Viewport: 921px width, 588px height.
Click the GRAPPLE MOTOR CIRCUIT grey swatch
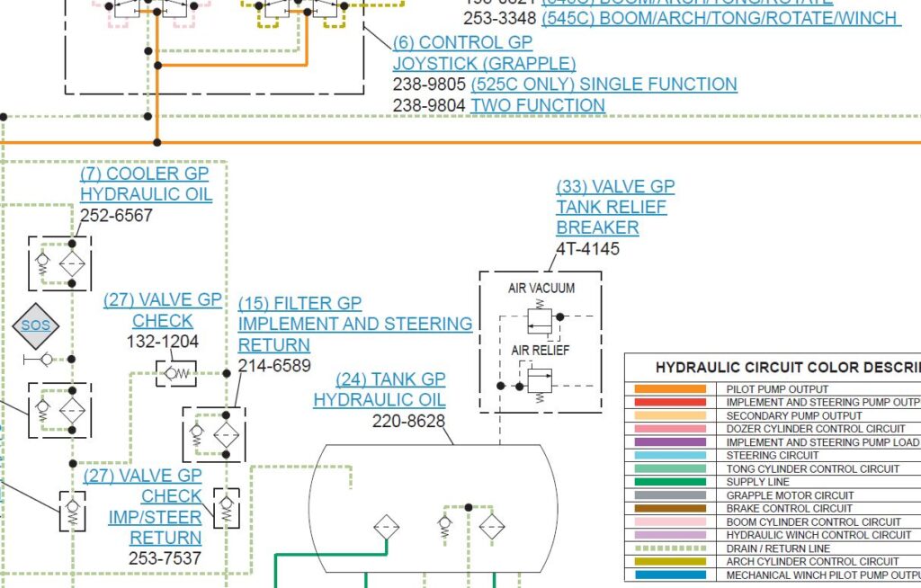tap(670, 495)
